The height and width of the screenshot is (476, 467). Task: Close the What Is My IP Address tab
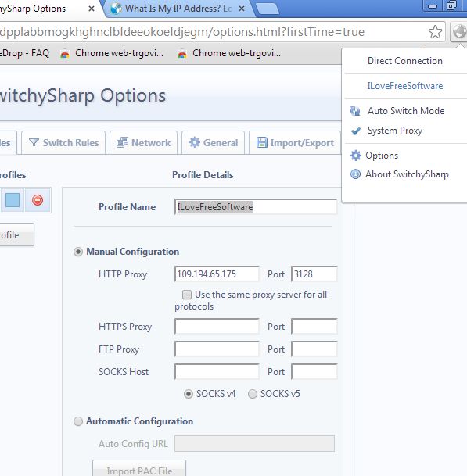(x=242, y=9)
